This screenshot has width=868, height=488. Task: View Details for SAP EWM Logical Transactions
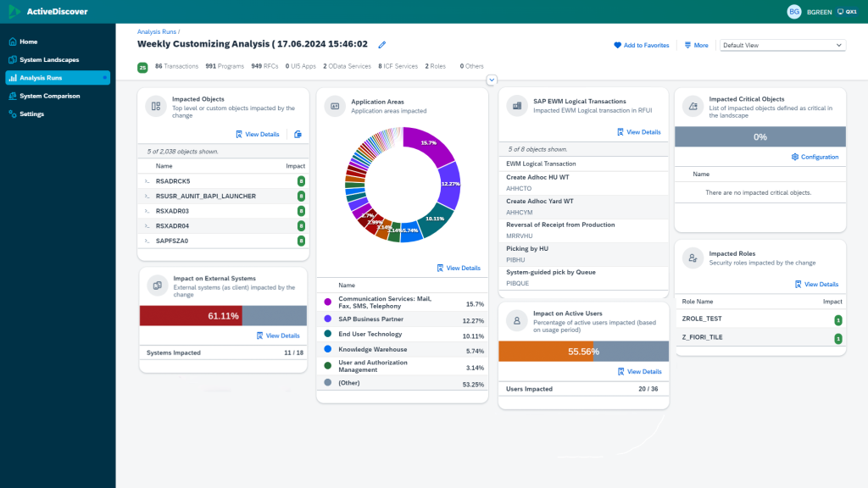click(639, 132)
